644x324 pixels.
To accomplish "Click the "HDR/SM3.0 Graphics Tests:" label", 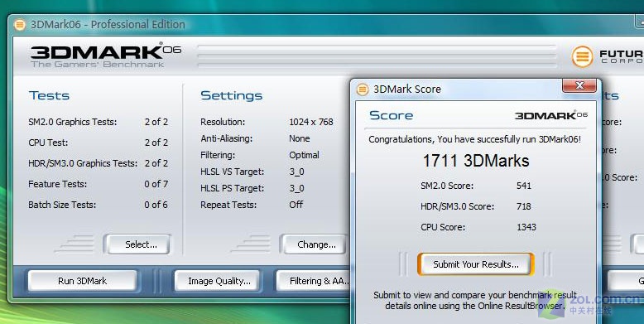I will pyautogui.click(x=83, y=163).
